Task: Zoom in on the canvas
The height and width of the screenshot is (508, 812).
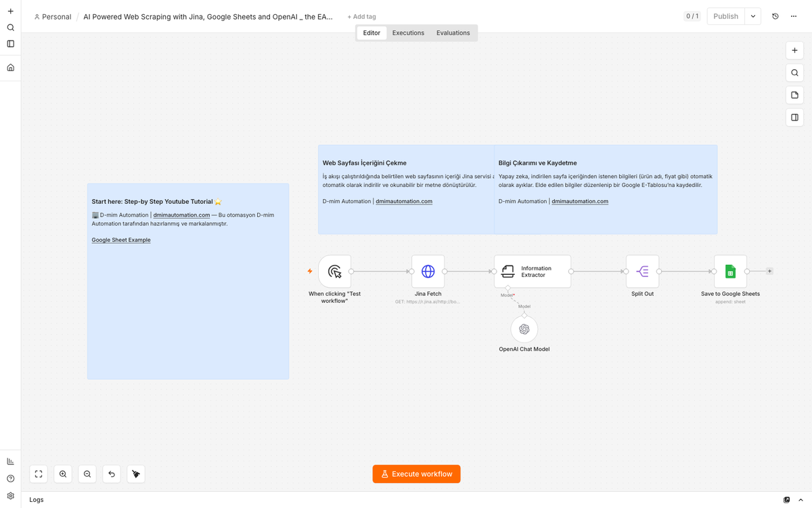Action: (x=63, y=474)
